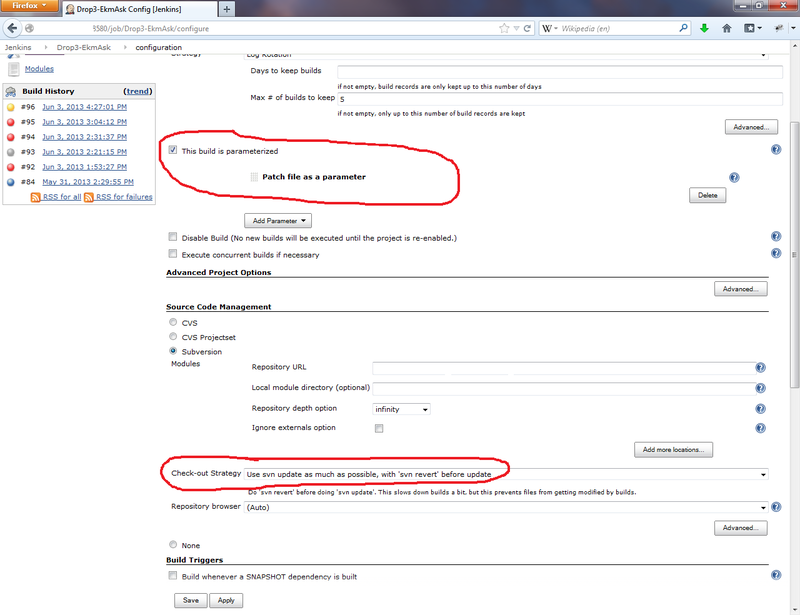This screenshot has width=800, height=615.
Task: Click the Build History weather icon
Action: pyautogui.click(x=11, y=91)
